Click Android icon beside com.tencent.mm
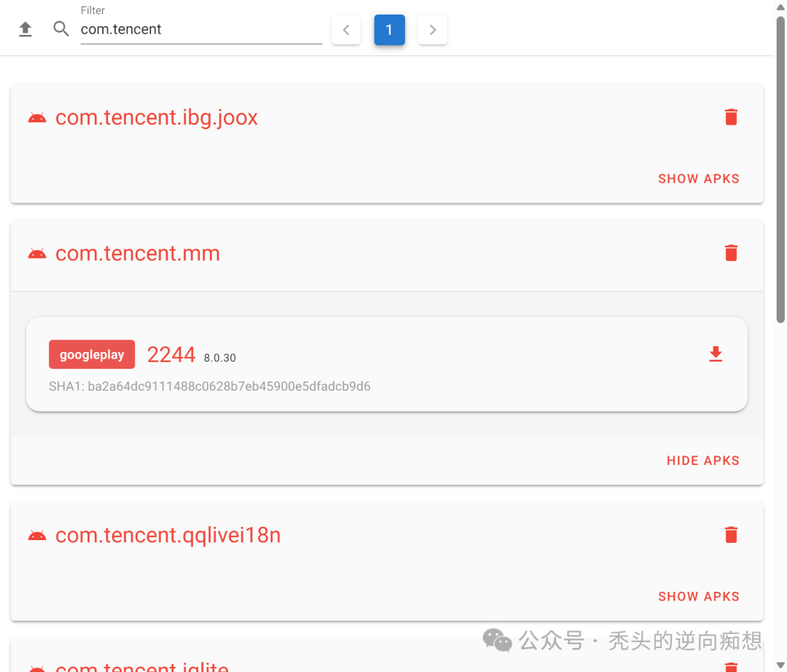This screenshot has width=787, height=672. (37, 254)
